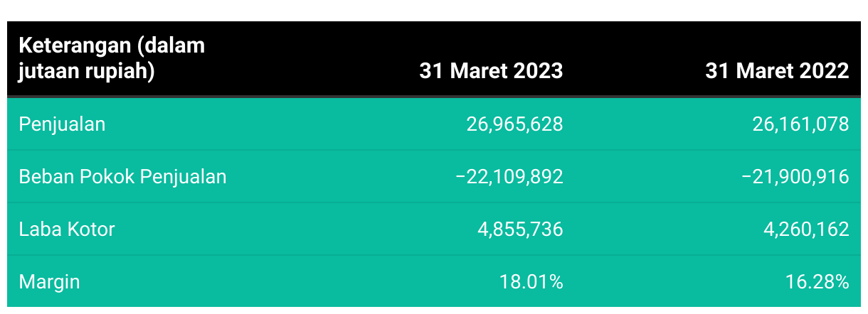
Task: Click the year 2023 in the header
Action: coord(537,71)
